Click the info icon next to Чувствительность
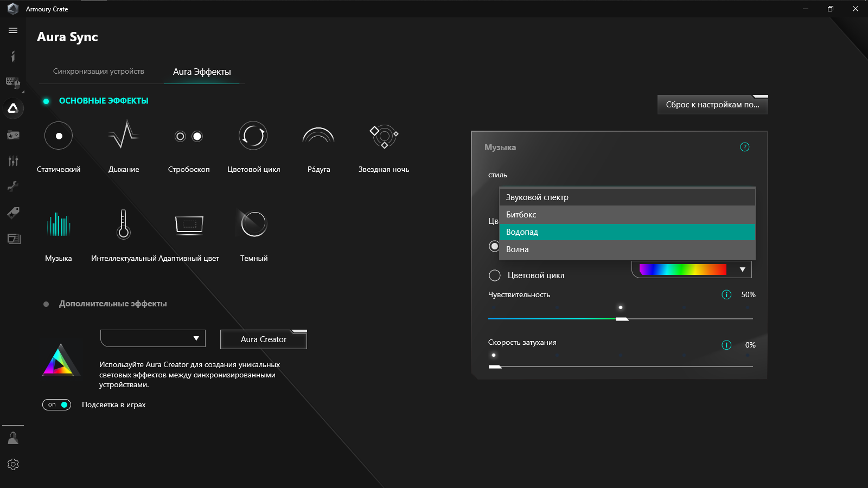Viewport: 868px width, 488px height. click(x=726, y=294)
